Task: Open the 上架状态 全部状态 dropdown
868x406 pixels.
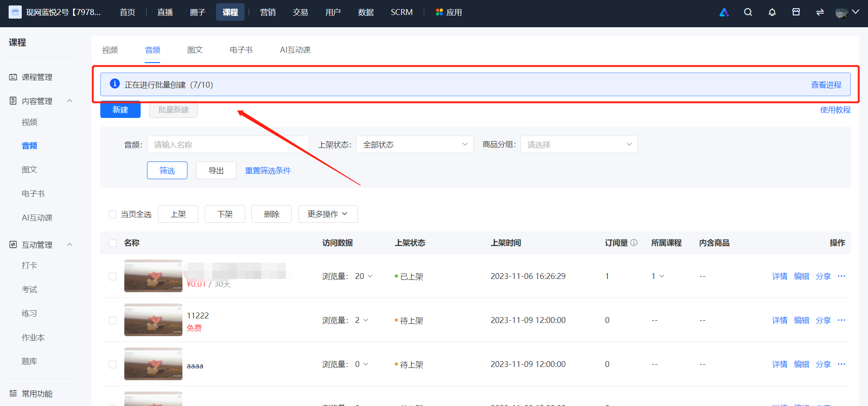Action: 415,144
